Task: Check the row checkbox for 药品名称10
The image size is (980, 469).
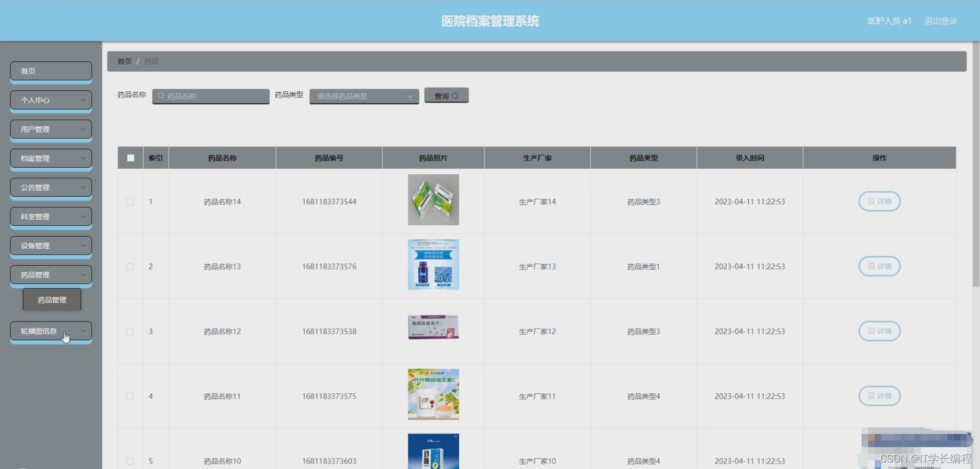Action: 130,461
